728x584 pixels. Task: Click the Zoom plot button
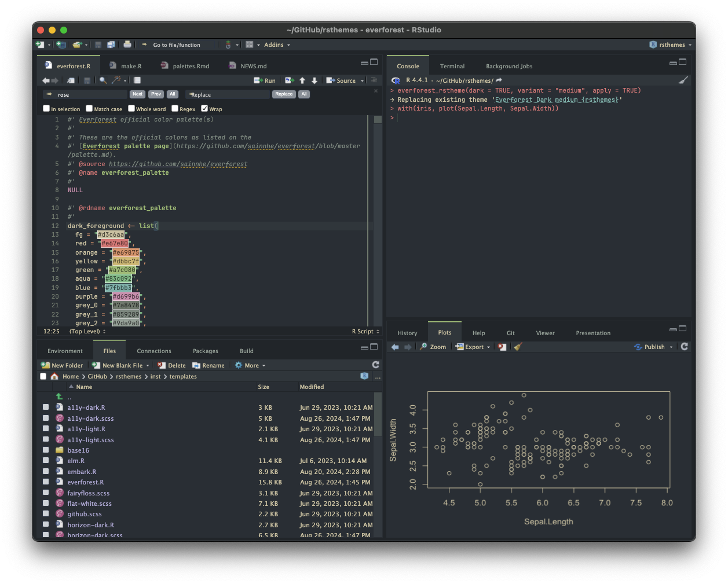pyautogui.click(x=433, y=347)
